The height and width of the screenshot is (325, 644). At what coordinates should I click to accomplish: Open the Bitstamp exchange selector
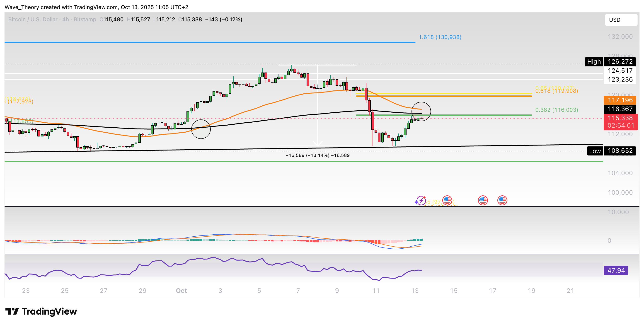(x=85, y=19)
